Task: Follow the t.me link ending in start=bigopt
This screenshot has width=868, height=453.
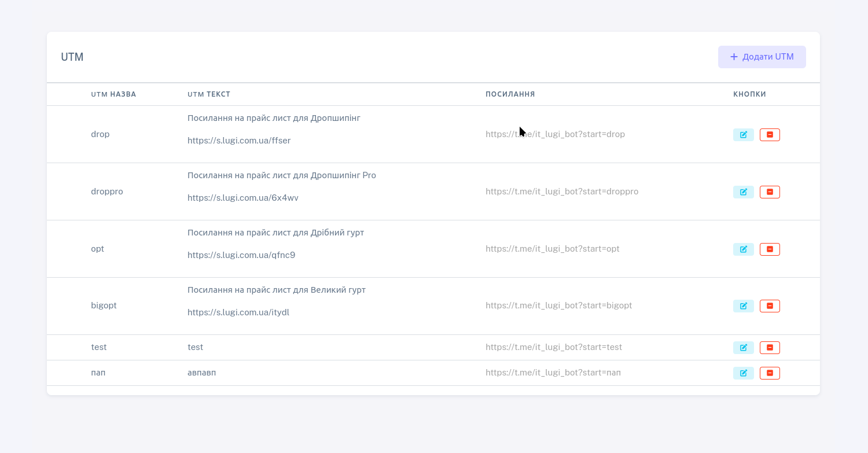Action: 558,305
